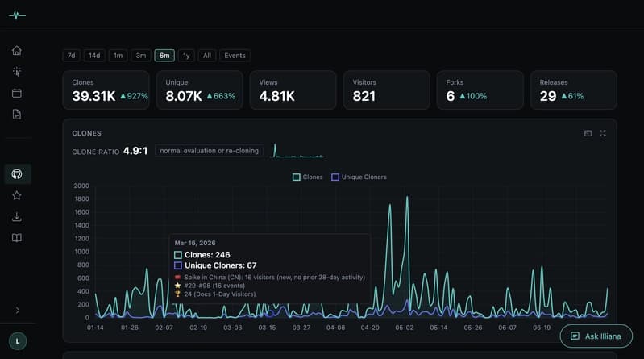The image size is (644, 359).
Task: Click the 4.9:1 clone ratio value
Action: [x=135, y=151]
